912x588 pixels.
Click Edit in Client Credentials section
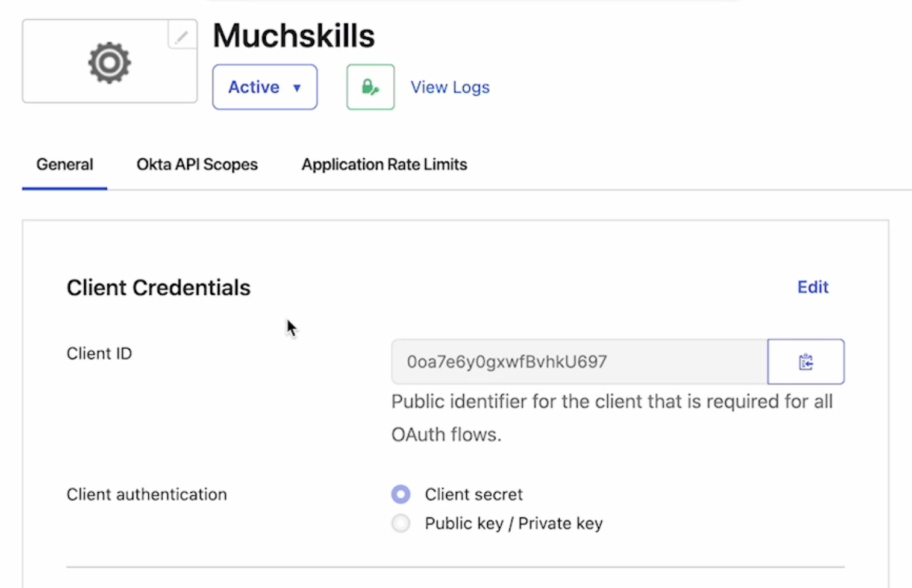(813, 287)
